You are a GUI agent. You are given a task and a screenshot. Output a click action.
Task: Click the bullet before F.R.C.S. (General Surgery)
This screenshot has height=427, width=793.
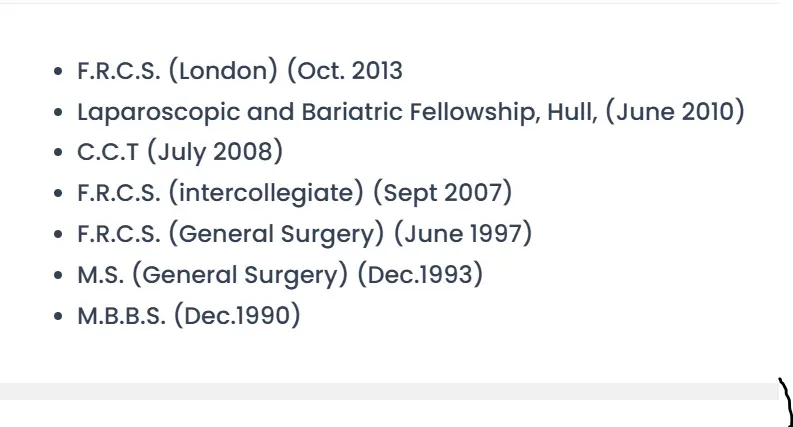(59, 236)
